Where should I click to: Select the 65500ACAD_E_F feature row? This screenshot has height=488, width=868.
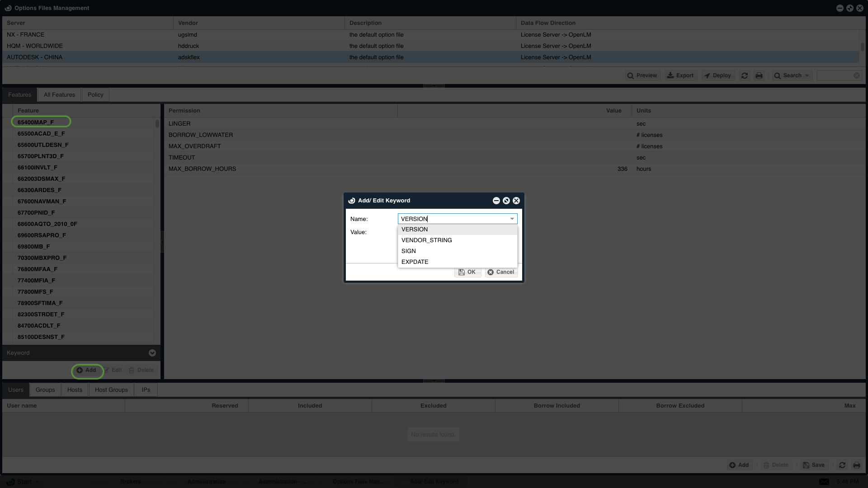coord(41,134)
